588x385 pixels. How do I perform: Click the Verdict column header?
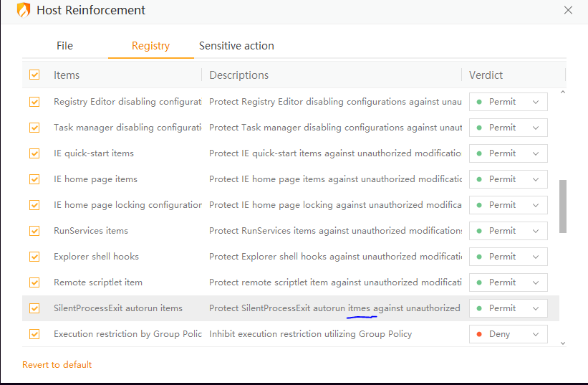(486, 75)
